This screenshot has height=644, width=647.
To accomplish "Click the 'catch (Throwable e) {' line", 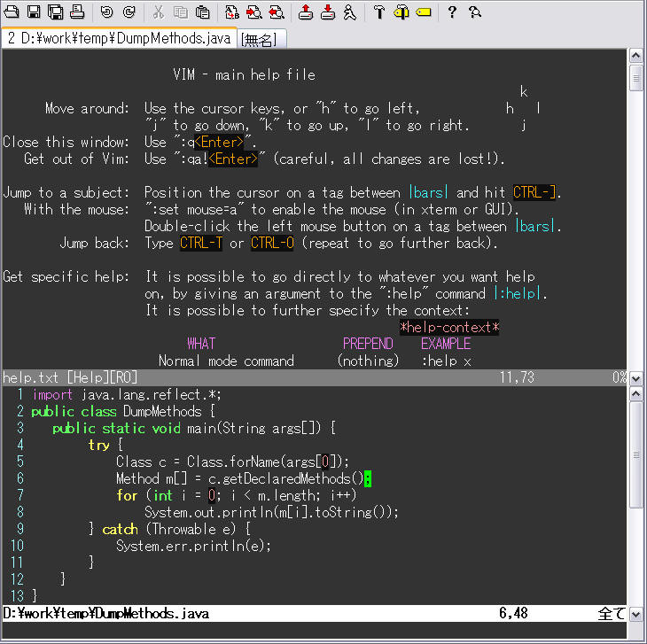I will point(176,530).
